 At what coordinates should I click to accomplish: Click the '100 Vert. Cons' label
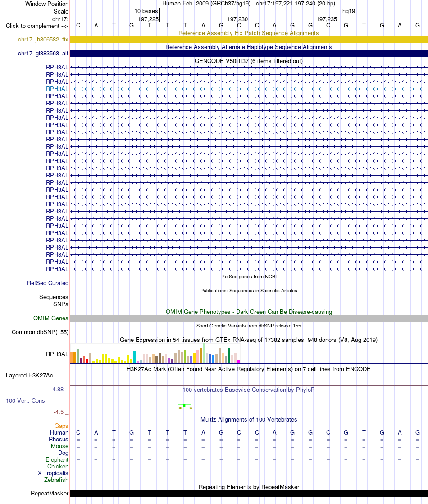pyautogui.click(x=25, y=401)
